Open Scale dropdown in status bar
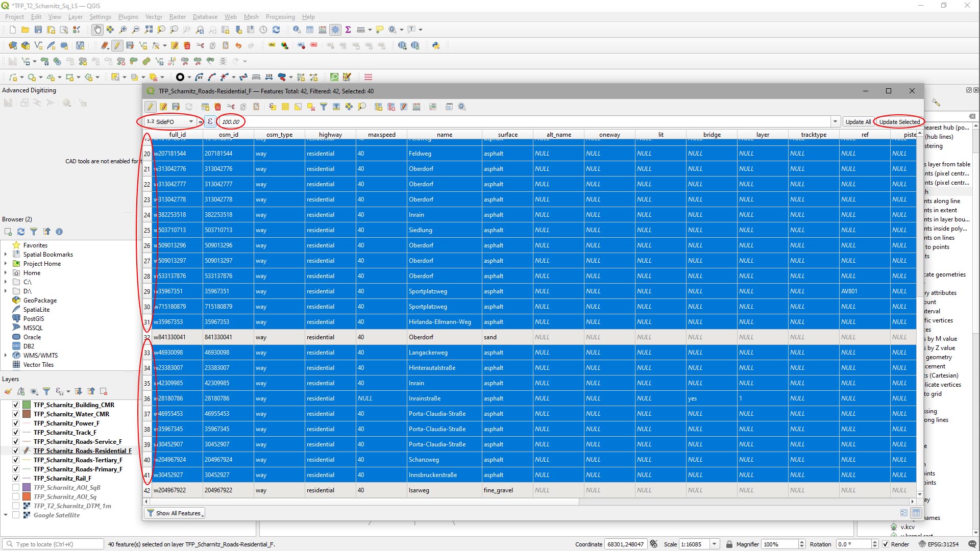 click(715, 544)
